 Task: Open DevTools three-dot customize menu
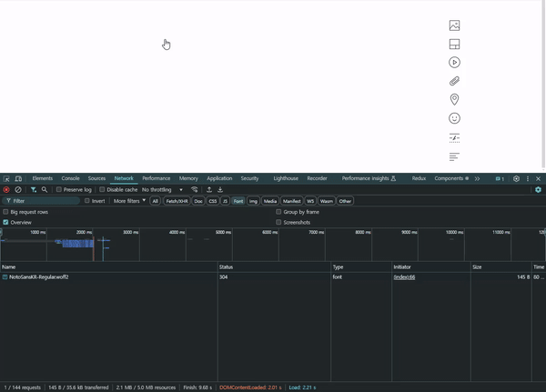528,178
